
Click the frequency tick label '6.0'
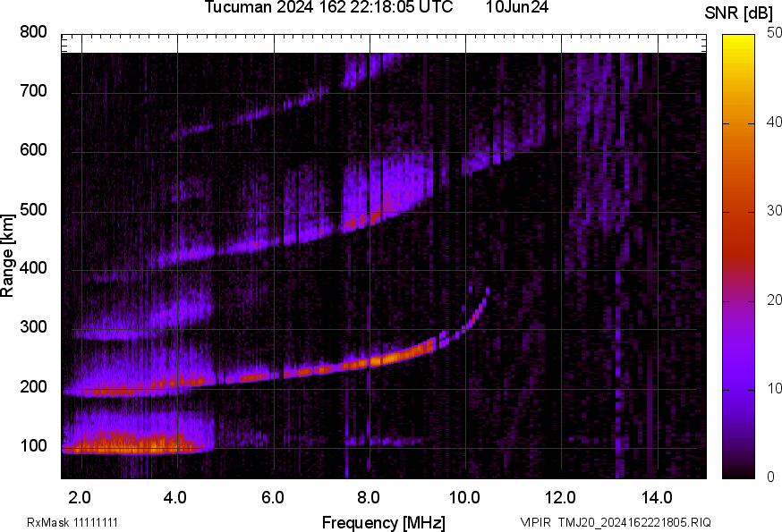click(272, 498)
